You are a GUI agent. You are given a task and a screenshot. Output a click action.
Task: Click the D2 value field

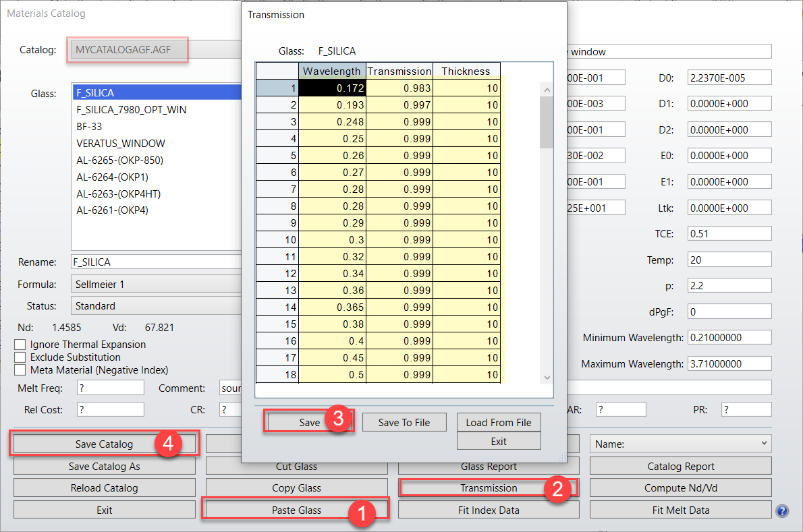(x=729, y=129)
